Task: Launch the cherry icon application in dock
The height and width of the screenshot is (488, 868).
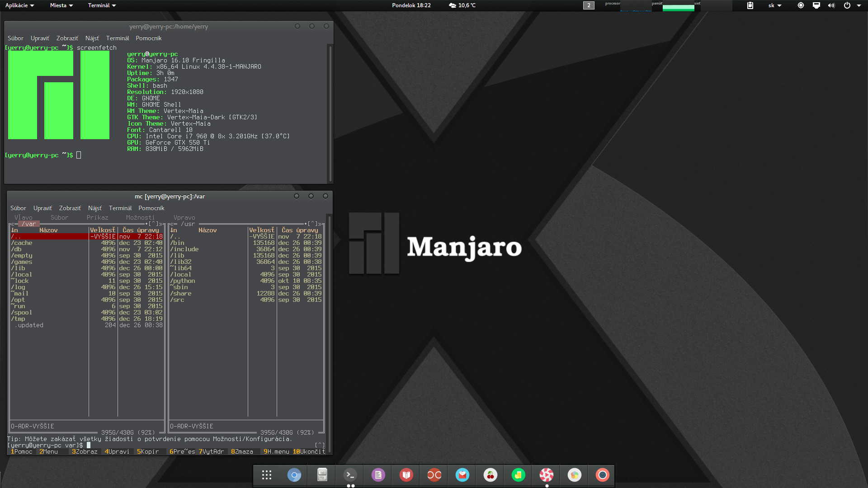Action: [491, 475]
